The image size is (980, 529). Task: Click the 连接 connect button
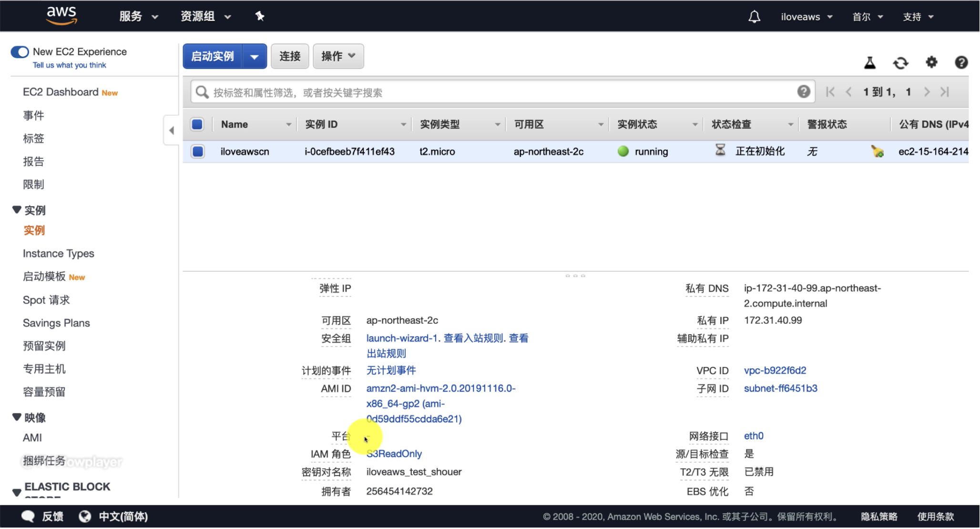click(290, 56)
